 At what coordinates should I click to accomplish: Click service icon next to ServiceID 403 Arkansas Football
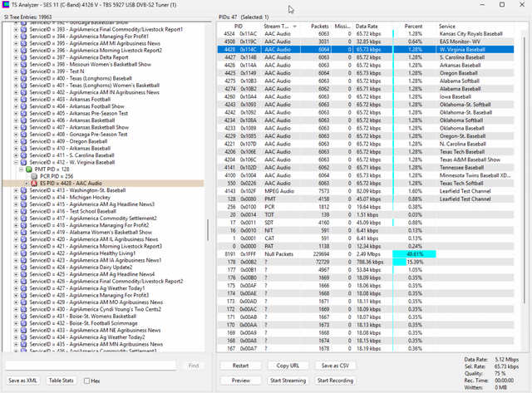[23, 100]
